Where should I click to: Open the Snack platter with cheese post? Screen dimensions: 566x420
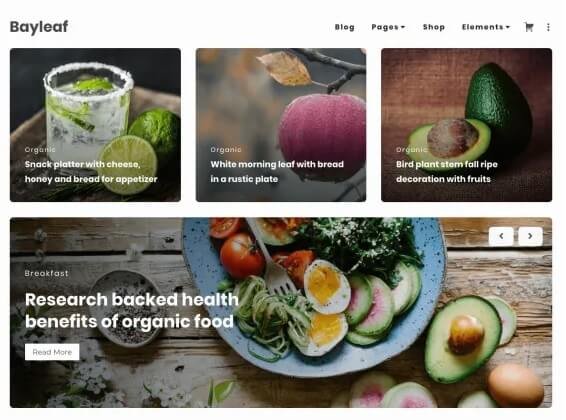pos(91,172)
